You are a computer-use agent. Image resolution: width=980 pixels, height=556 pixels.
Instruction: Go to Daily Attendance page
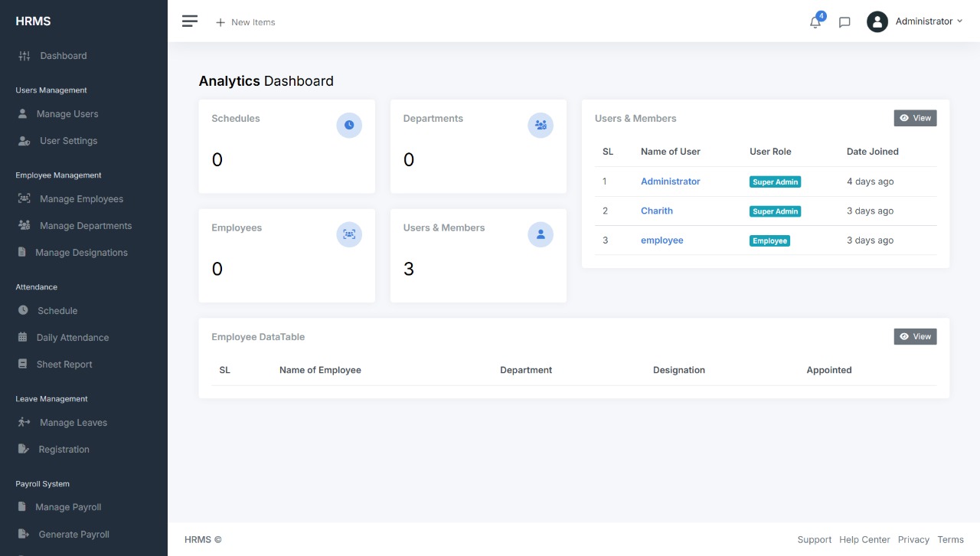[72, 338]
